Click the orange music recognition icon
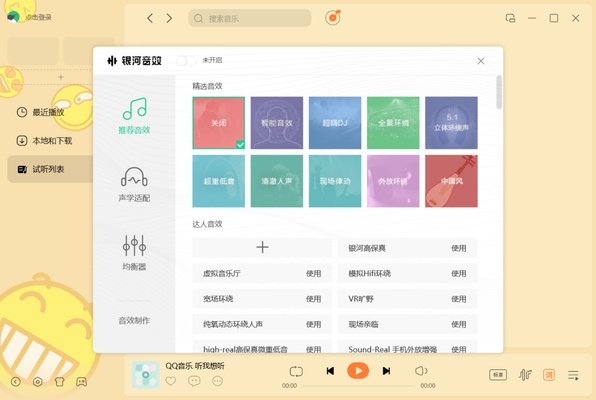 point(333,17)
